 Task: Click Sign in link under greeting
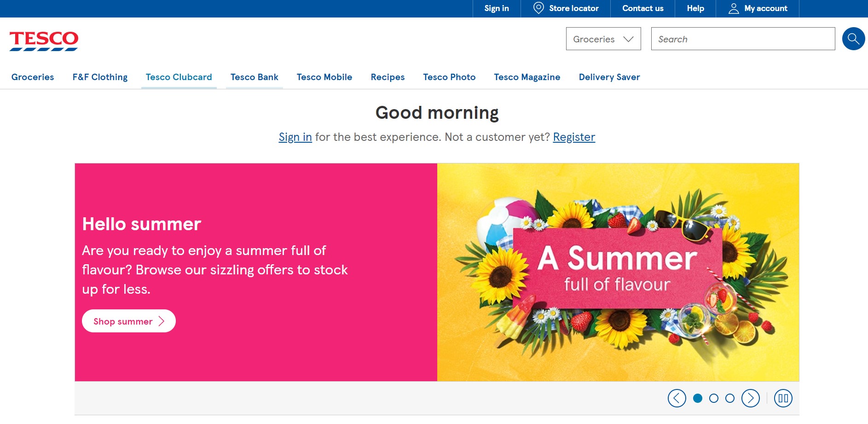[x=295, y=137]
